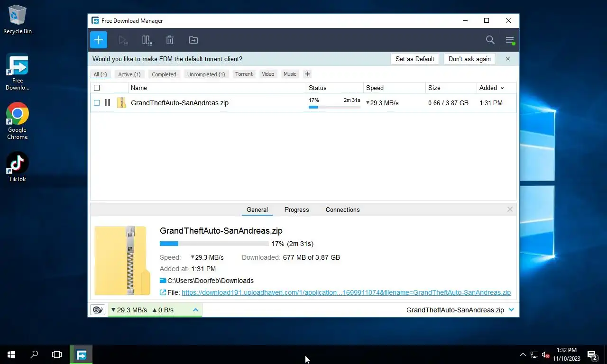Show hidden system tray icons
This screenshot has height=364, width=607.
523,355
